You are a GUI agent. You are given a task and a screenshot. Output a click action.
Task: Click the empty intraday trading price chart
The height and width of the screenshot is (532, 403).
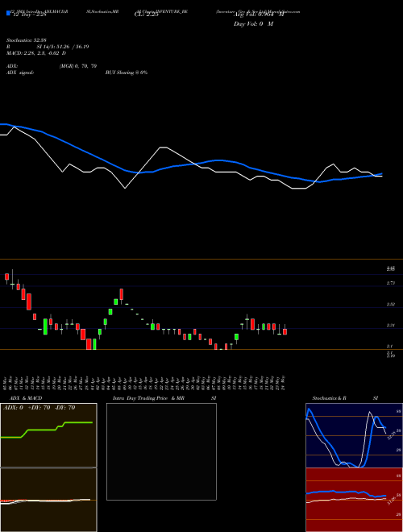(x=161, y=451)
